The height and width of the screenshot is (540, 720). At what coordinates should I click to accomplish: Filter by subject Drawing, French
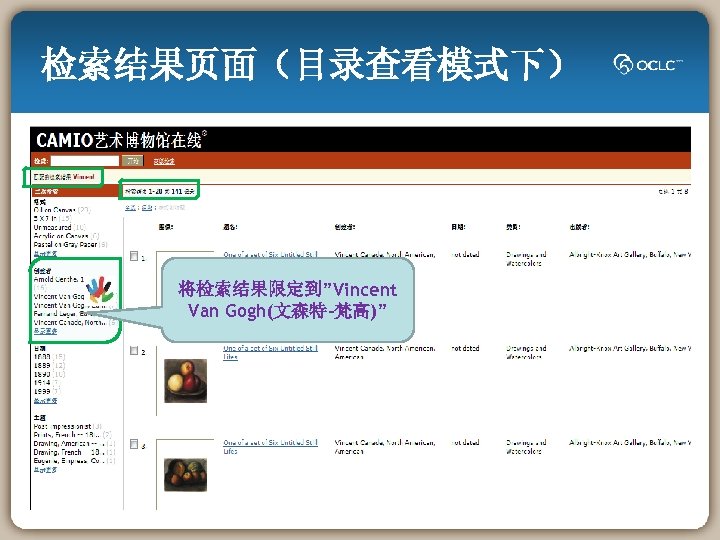click(x=69, y=452)
